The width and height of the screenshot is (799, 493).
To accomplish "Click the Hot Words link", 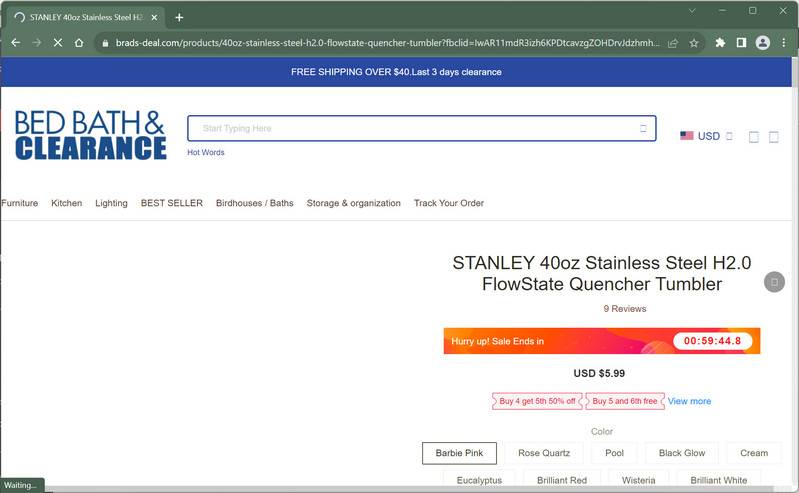I will pos(205,152).
